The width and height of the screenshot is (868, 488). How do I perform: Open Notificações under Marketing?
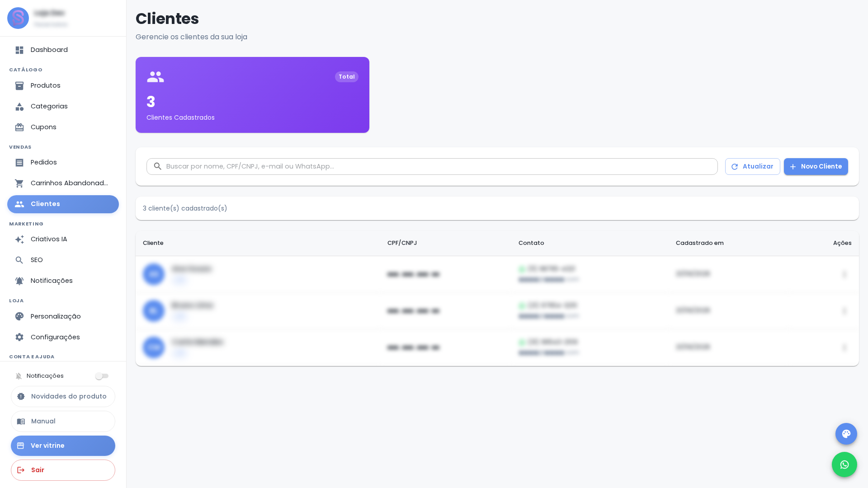(x=63, y=281)
